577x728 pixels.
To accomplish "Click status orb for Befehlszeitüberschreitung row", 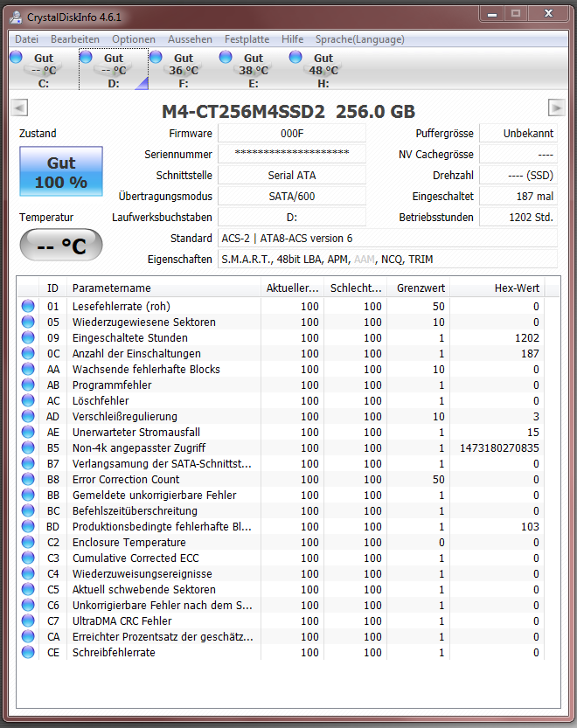I will coord(28,510).
